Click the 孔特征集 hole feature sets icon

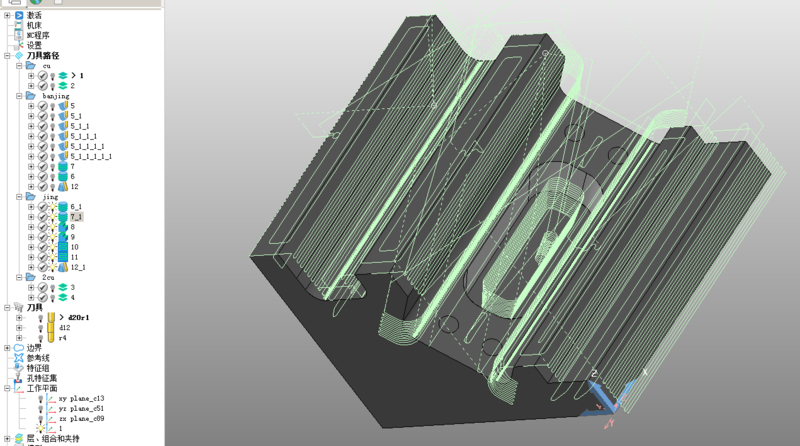19,378
